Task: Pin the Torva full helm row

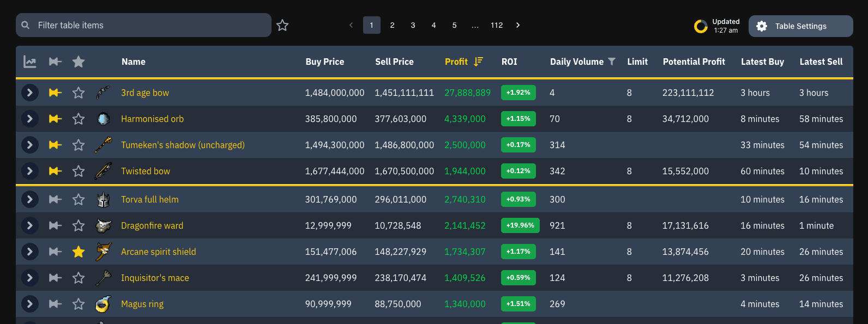Action: pyautogui.click(x=55, y=199)
